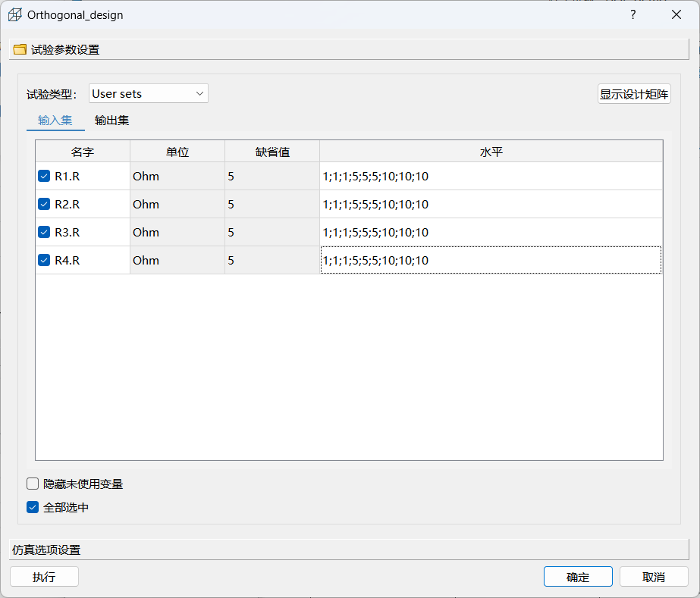Confirm with the 确定 button
Image resolution: width=700 pixels, height=598 pixels.
pos(578,577)
